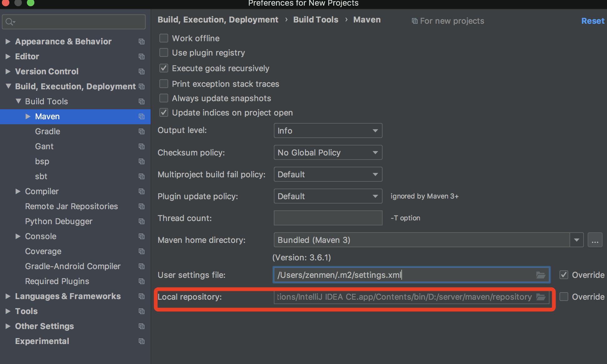Click project-level icon beside Tools
Screen dimensions: 607x364
pos(142,311)
